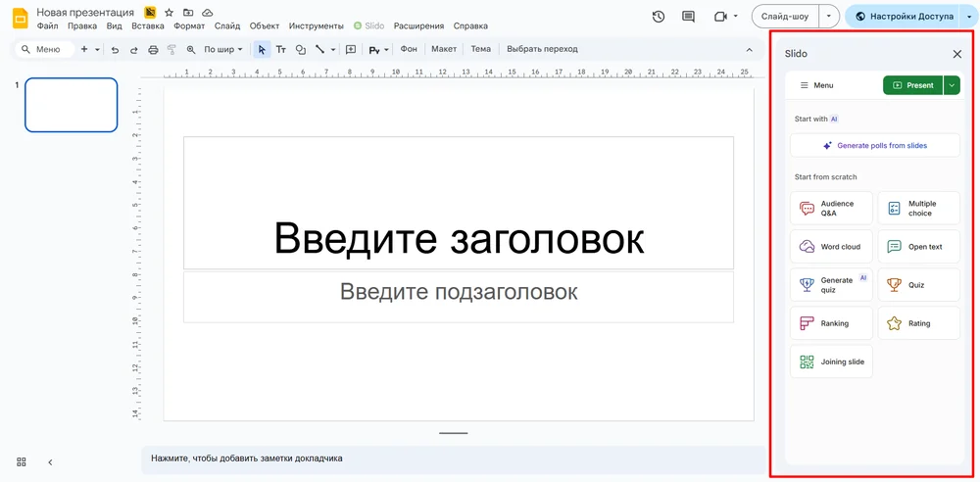Image resolution: width=980 pixels, height=482 pixels.
Task: Open version history clock icon
Action: click(659, 17)
